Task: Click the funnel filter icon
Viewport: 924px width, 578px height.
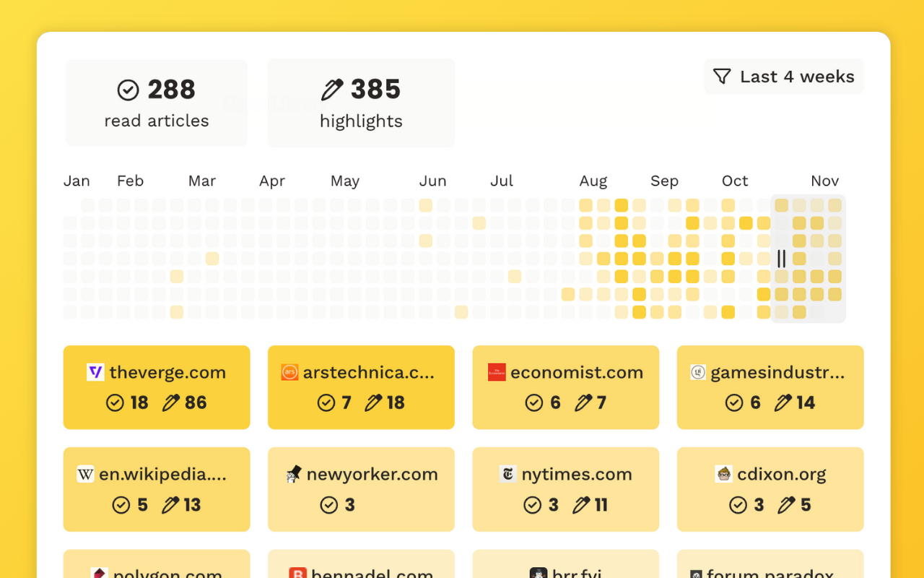Action: pyautogui.click(x=722, y=77)
